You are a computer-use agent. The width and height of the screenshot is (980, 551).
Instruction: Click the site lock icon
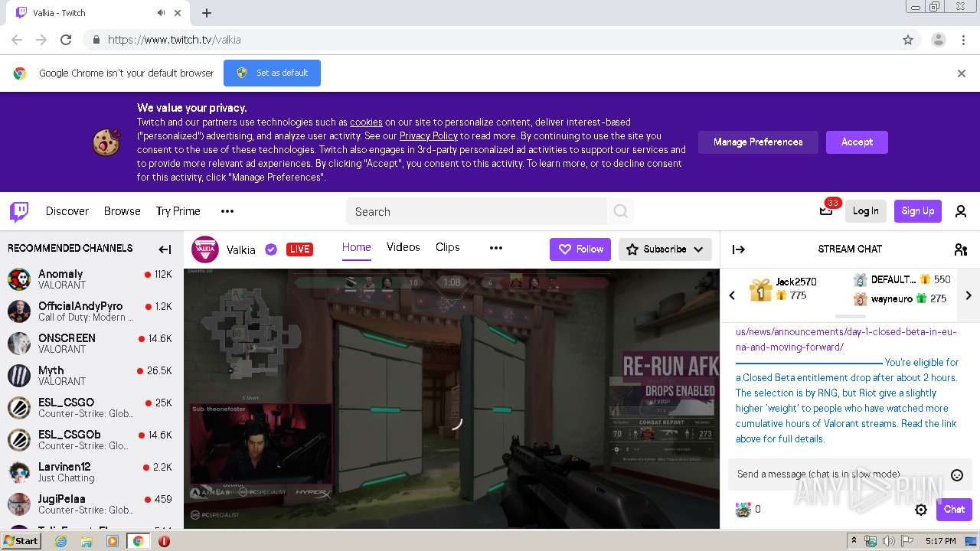[96, 40]
